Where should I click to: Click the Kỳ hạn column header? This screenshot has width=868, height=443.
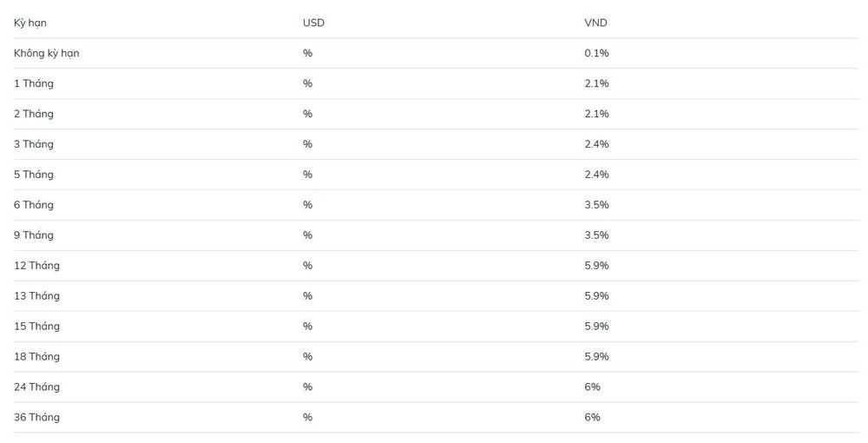tap(30, 23)
